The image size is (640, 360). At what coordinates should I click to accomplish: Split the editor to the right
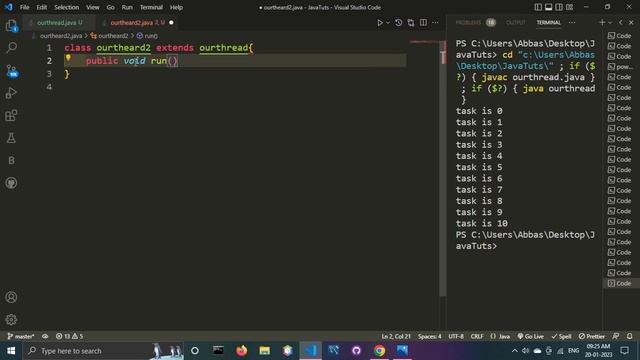[423, 23]
